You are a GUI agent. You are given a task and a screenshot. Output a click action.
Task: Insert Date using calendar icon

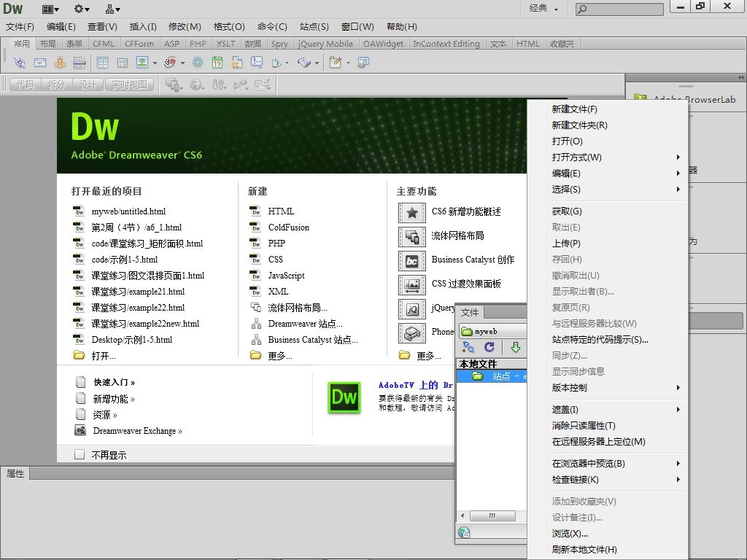pyautogui.click(x=217, y=62)
